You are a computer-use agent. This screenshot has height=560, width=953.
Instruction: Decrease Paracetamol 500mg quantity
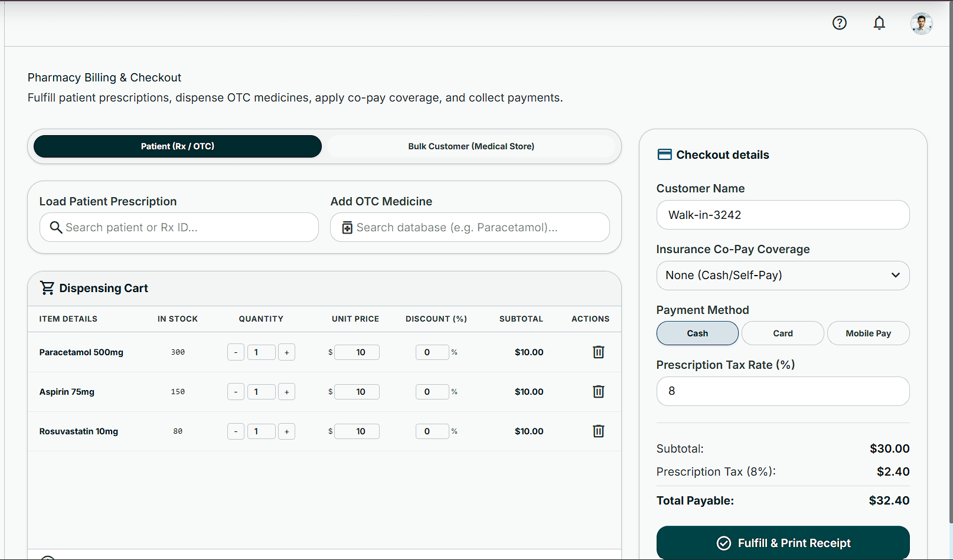click(236, 352)
